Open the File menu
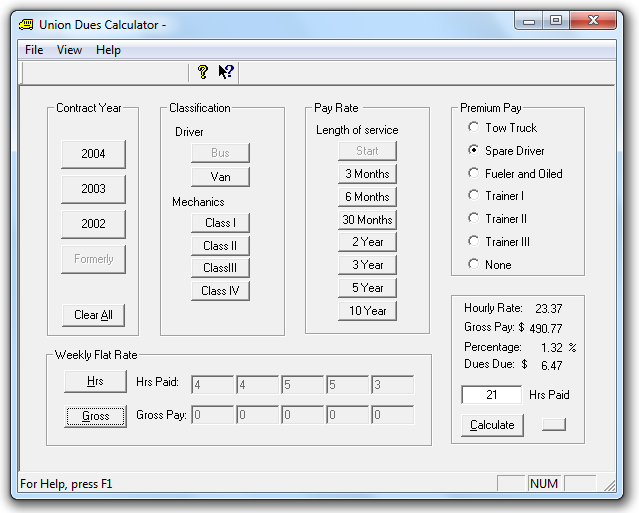Screen dimensions: 639x513 [x=34, y=50]
